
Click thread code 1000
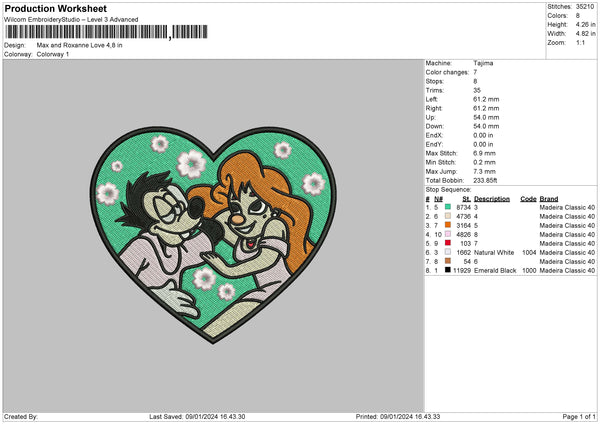(529, 271)
